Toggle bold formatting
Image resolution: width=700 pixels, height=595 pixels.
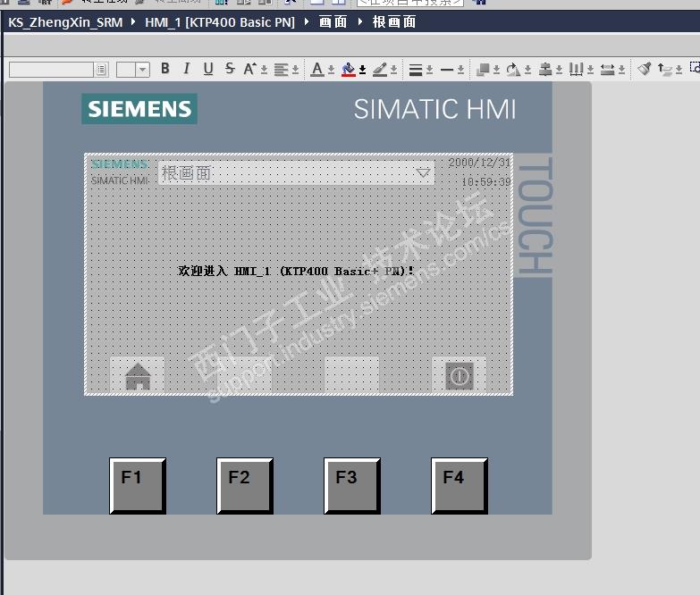pos(165,69)
